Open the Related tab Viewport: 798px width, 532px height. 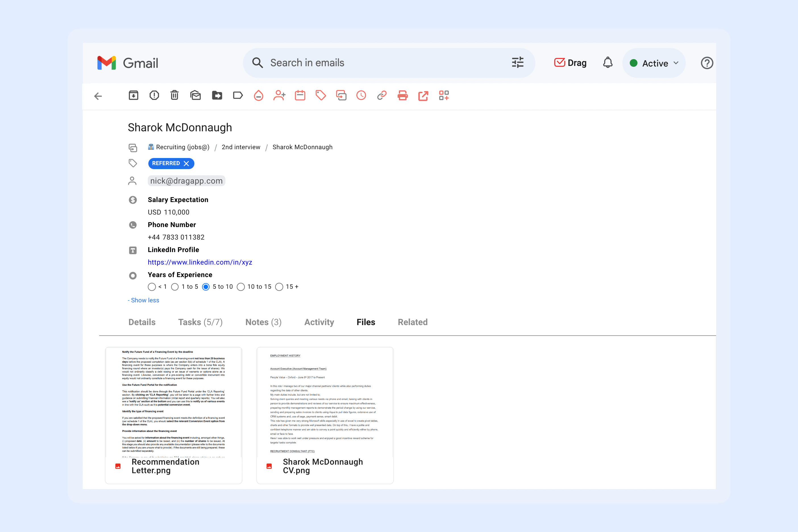pos(413,322)
